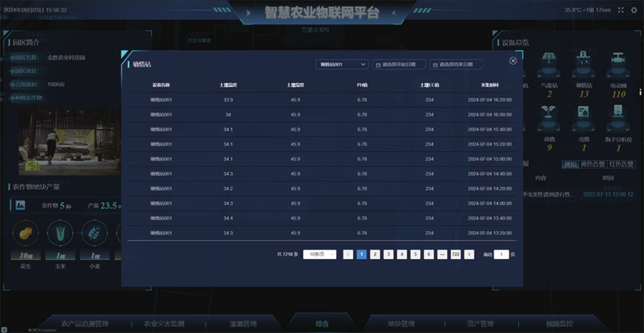This screenshot has width=644, height=333.
Task: Select the 玉米 corn crop icon
Action: point(60,233)
